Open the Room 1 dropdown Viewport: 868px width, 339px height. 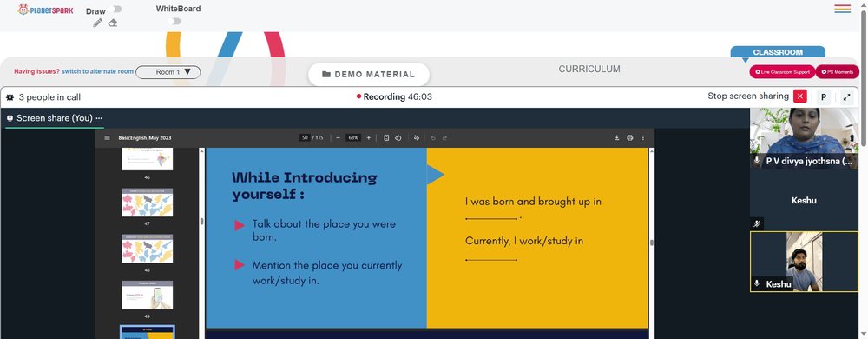click(168, 72)
